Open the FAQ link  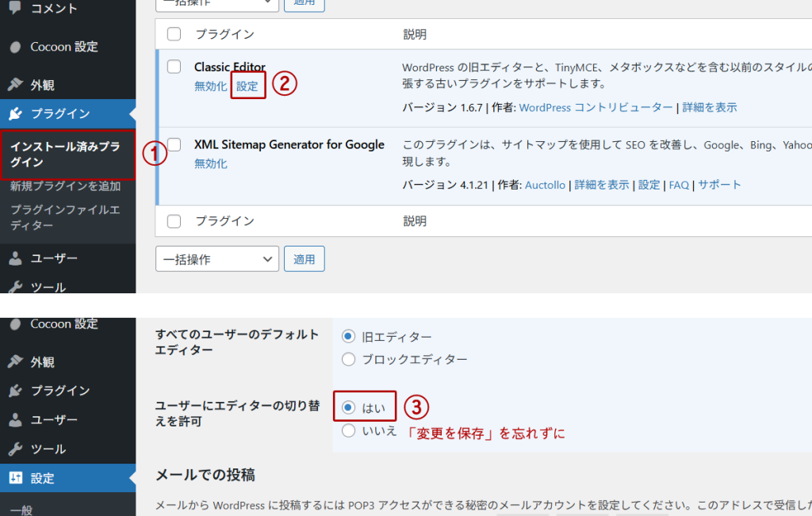pos(679,185)
